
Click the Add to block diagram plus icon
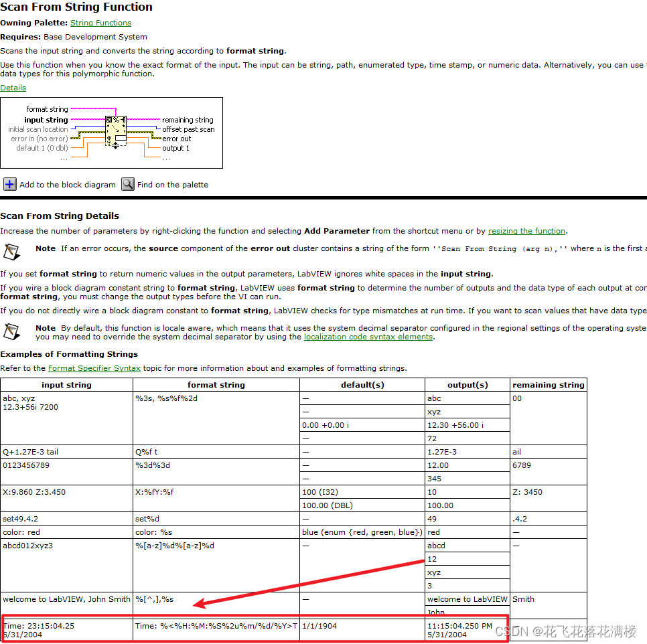pos(10,184)
